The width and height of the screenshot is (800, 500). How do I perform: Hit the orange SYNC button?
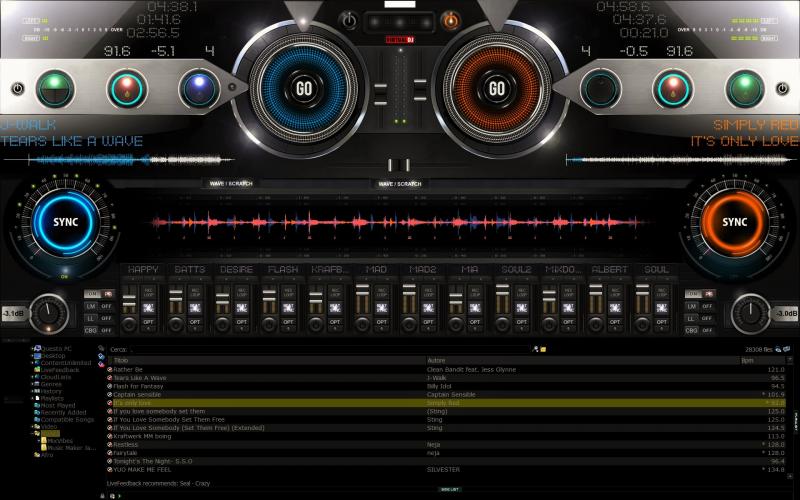pyautogui.click(x=735, y=222)
